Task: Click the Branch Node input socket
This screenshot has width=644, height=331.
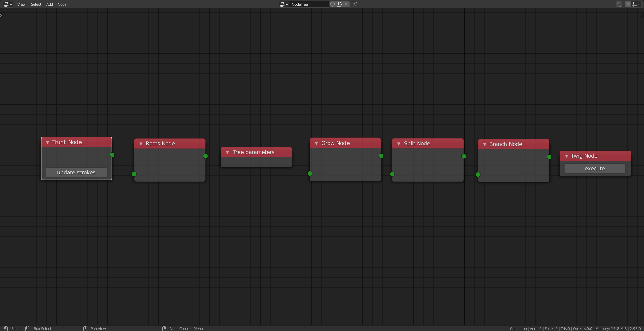Action: point(478,175)
